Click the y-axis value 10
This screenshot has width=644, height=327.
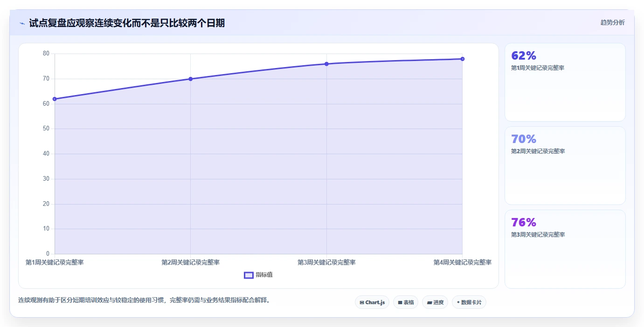pos(46,229)
